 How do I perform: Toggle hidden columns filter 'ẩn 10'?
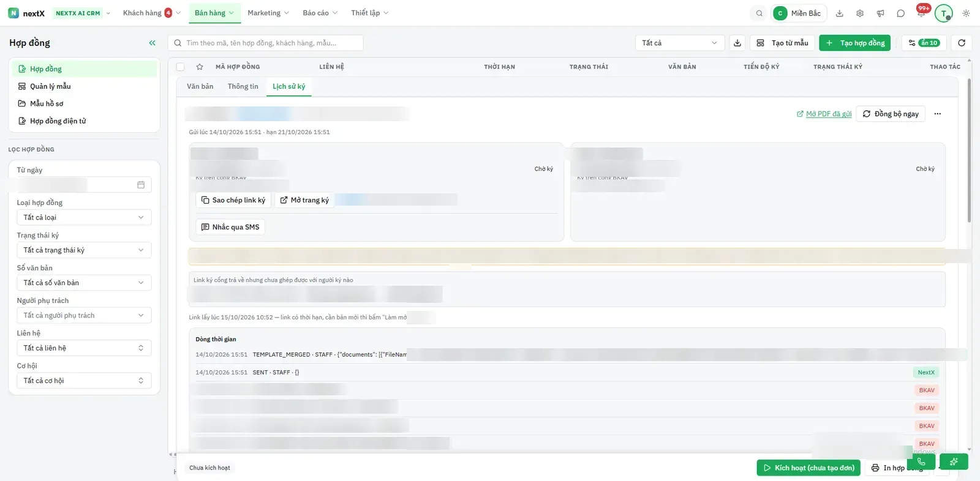coord(924,43)
